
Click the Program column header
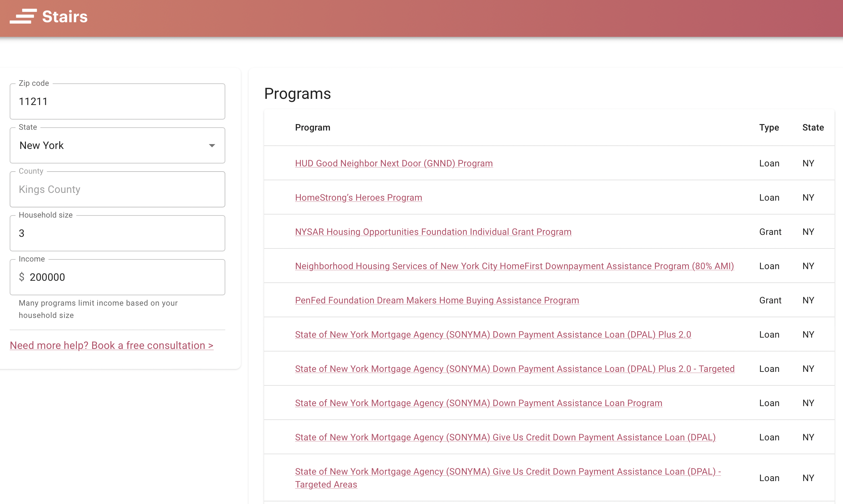pos(312,128)
